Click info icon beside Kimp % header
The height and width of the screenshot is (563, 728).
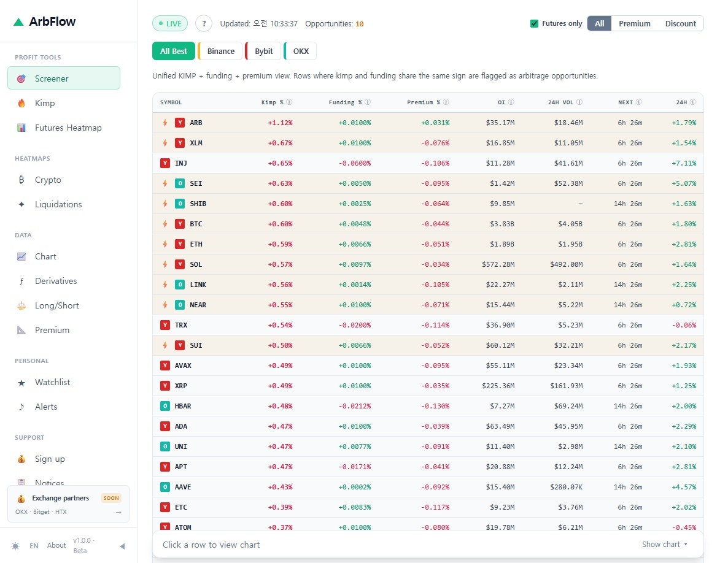pyautogui.click(x=289, y=102)
